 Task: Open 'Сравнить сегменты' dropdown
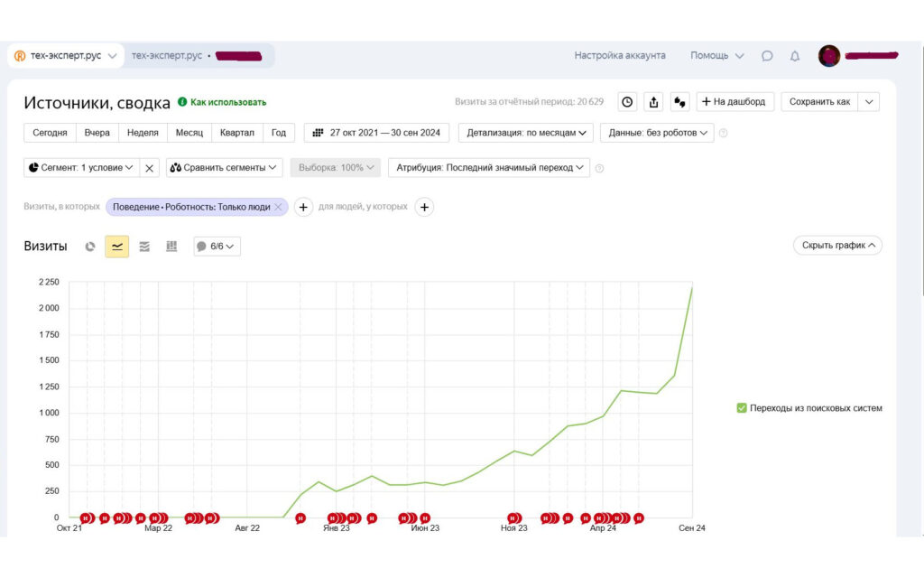[224, 167]
